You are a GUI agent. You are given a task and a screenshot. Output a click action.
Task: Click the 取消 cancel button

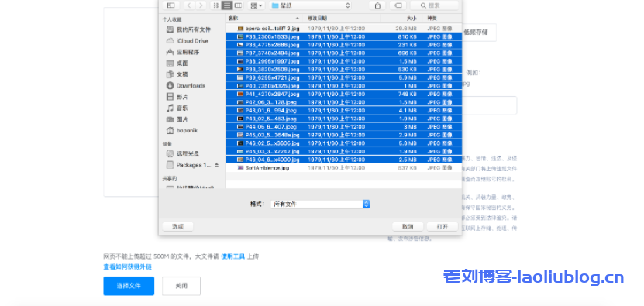click(x=408, y=227)
